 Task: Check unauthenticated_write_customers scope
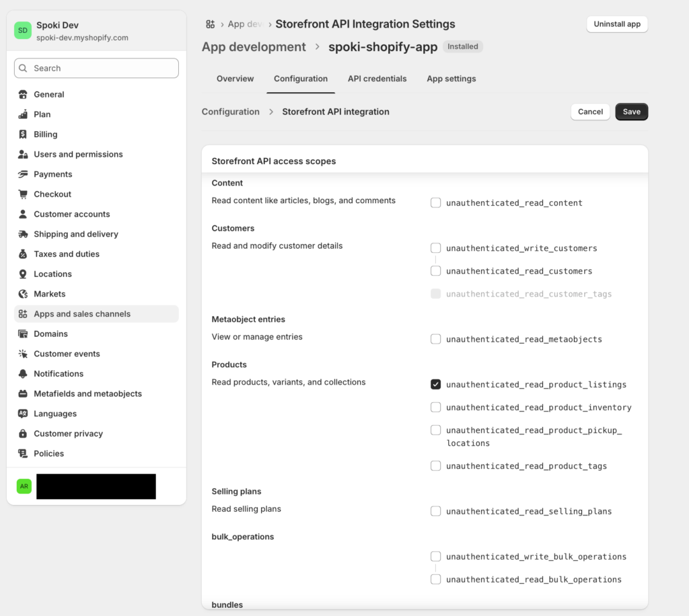(436, 248)
